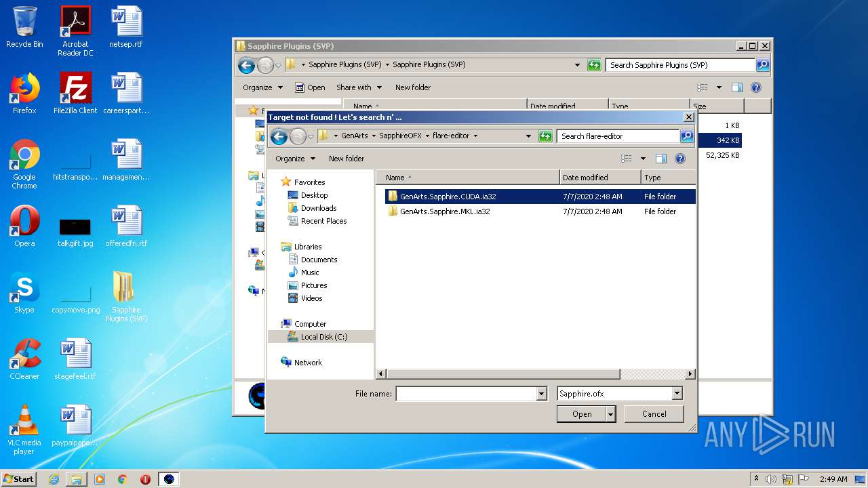Open the Start menu
Image resolution: width=868 pixels, height=488 pixels.
[19, 479]
